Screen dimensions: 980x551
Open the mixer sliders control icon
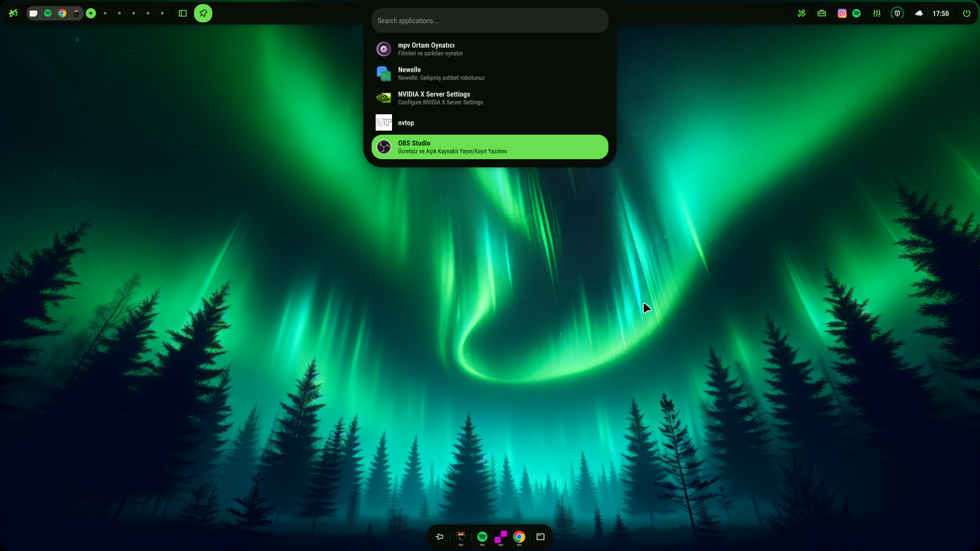877,13
